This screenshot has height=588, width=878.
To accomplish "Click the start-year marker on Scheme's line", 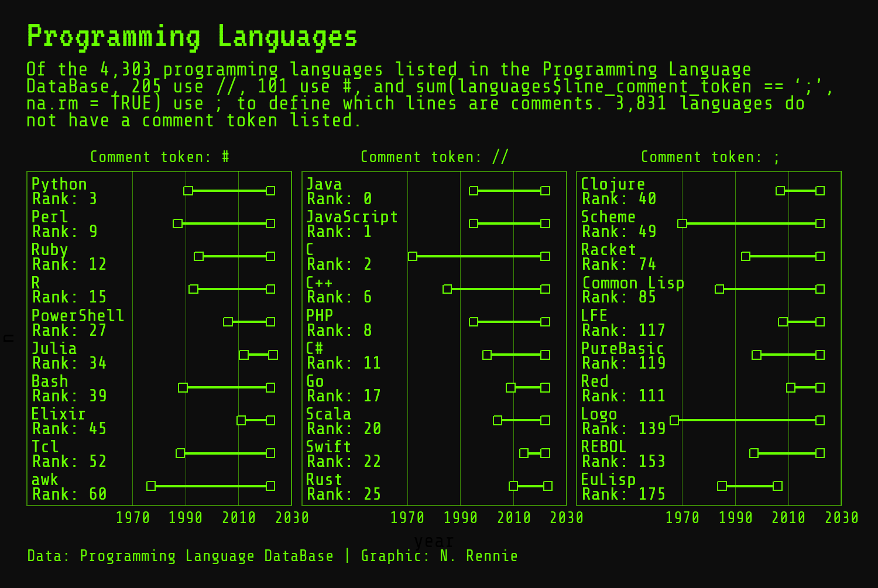I will tap(682, 223).
